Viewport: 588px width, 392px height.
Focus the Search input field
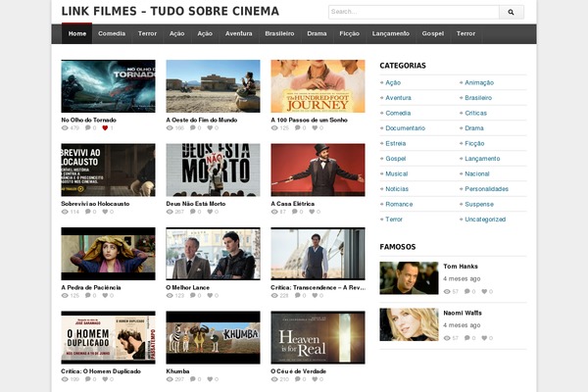point(414,12)
